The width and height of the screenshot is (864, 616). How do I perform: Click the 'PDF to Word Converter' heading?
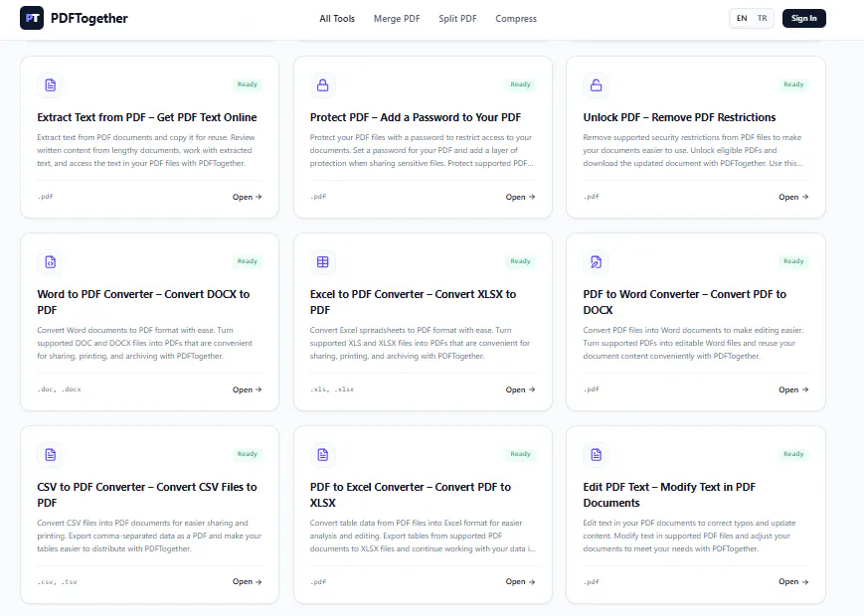685,302
